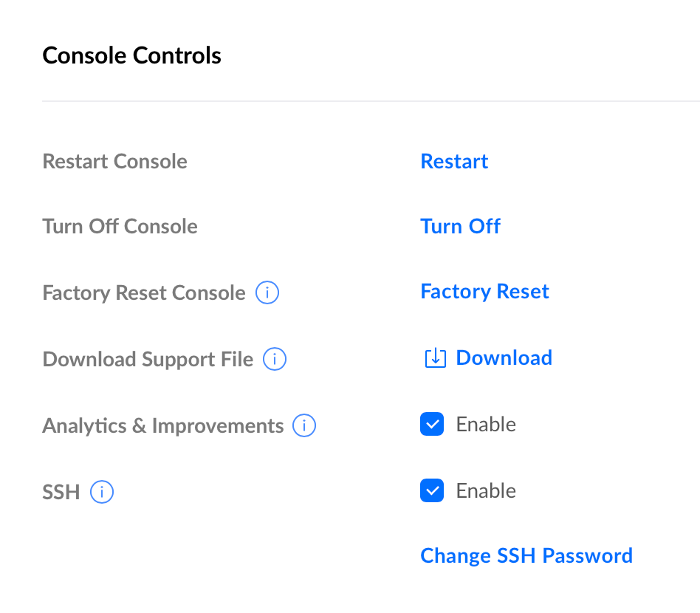The width and height of the screenshot is (700, 613).
Task: Click the Turn Off link
Action: pyautogui.click(x=460, y=227)
